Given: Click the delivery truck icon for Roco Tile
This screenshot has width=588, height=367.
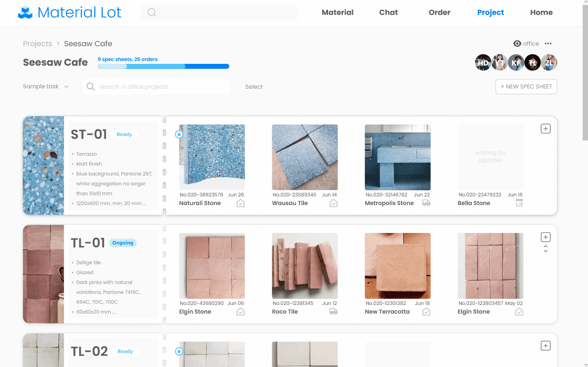Looking at the screenshot, I should click(334, 312).
